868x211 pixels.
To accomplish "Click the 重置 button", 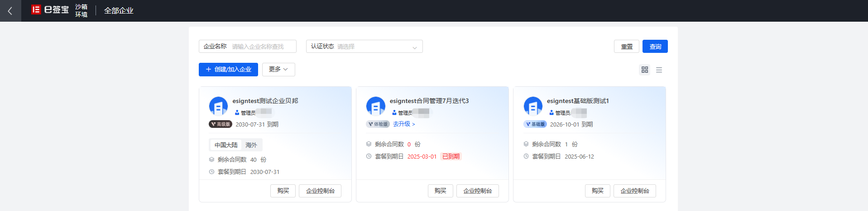I will click(x=627, y=47).
